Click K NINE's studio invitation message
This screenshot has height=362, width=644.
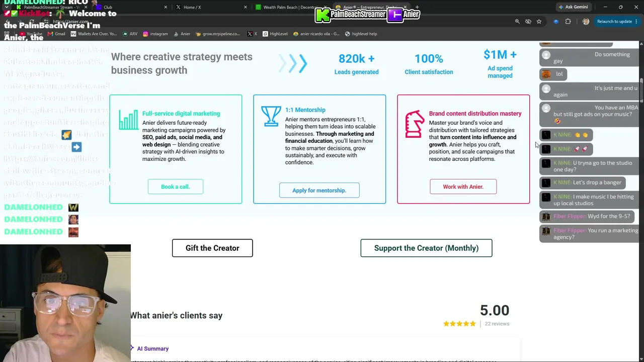[589, 166]
